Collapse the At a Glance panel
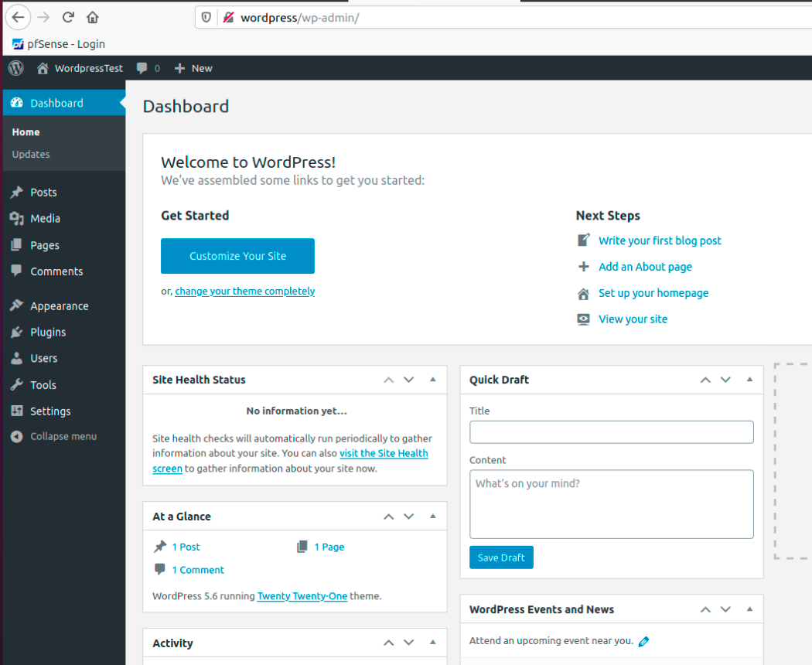Viewport: 812px width, 665px height. [x=433, y=517]
